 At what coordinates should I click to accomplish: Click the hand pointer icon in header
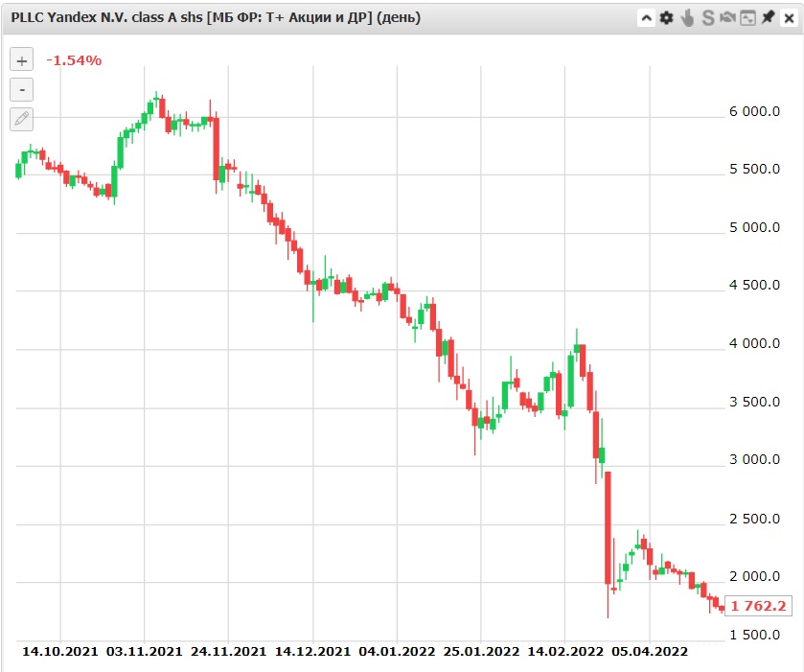point(687,18)
